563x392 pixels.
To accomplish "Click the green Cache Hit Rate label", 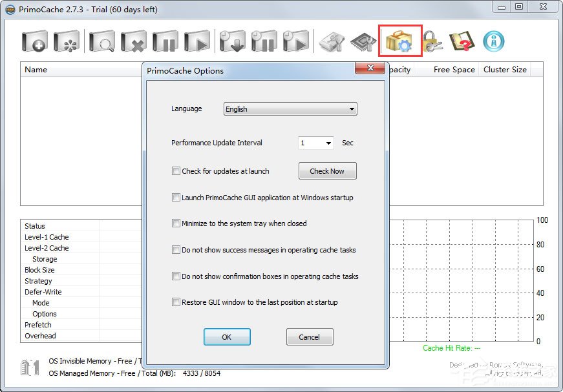I will click(x=451, y=348).
